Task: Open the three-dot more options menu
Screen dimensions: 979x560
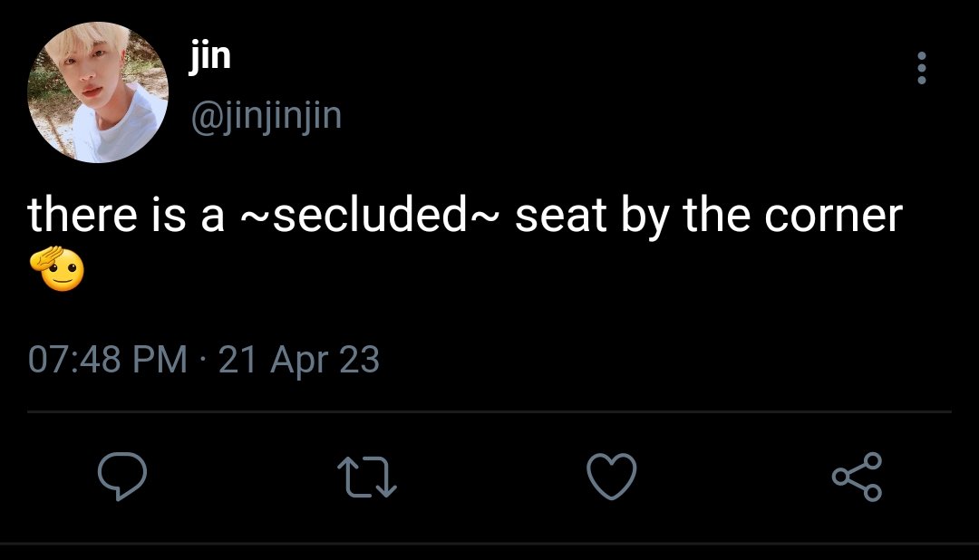Action: pyautogui.click(x=922, y=68)
